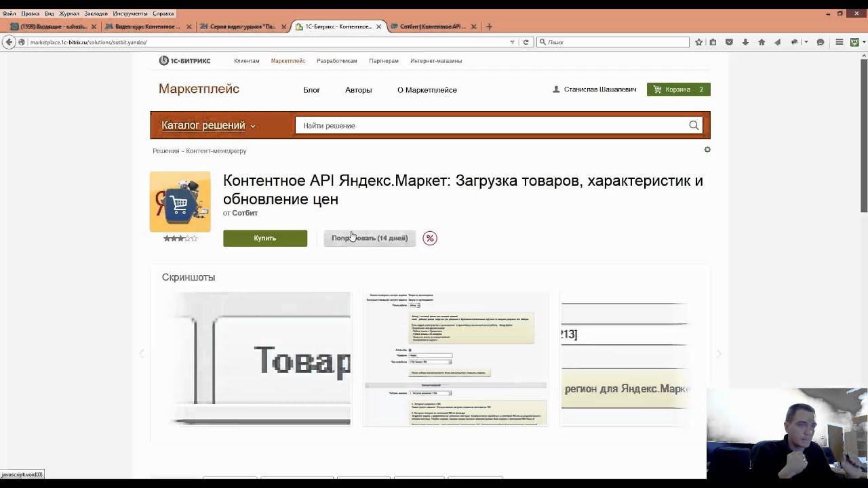Screen dimensions: 868x488
Task: Open the Закладки menu
Action: [96, 14]
